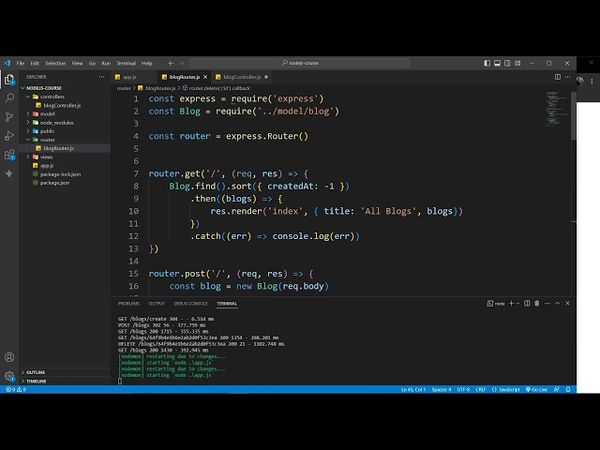Expand the Outline section

click(65, 372)
